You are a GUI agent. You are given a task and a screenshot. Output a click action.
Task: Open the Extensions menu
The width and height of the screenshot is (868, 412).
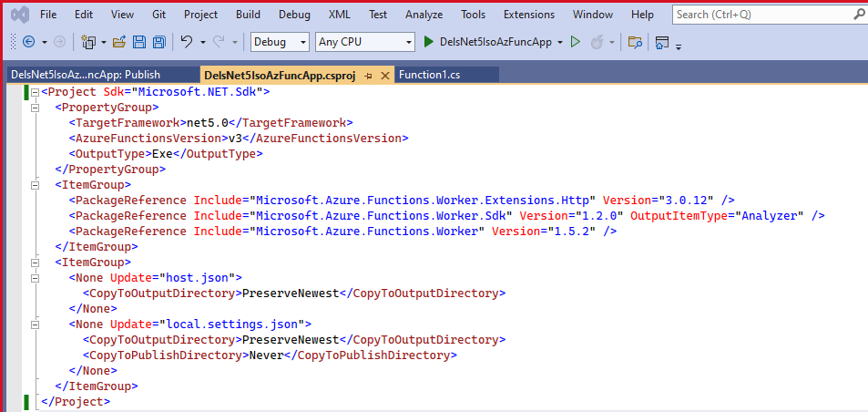tap(529, 15)
